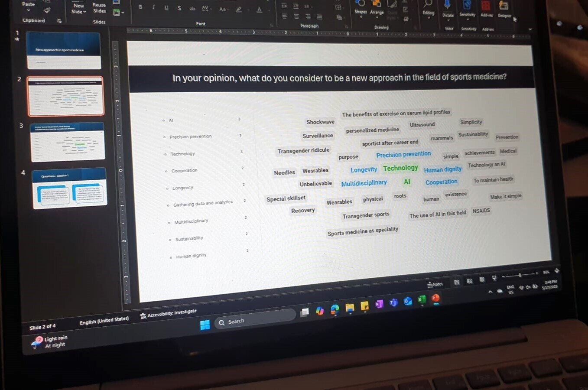This screenshot has width=588, height=390.
Task: Increase list indent level
Action: (296, 6)
